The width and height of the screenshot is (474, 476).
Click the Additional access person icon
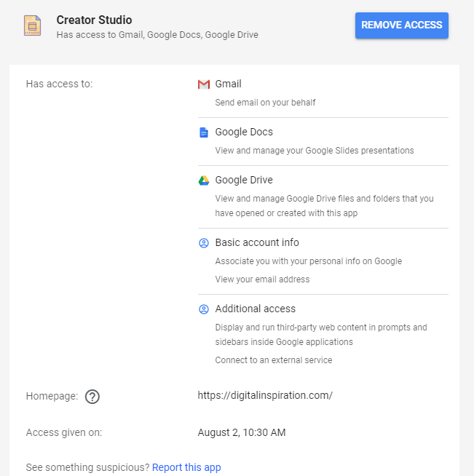(204, 309)
